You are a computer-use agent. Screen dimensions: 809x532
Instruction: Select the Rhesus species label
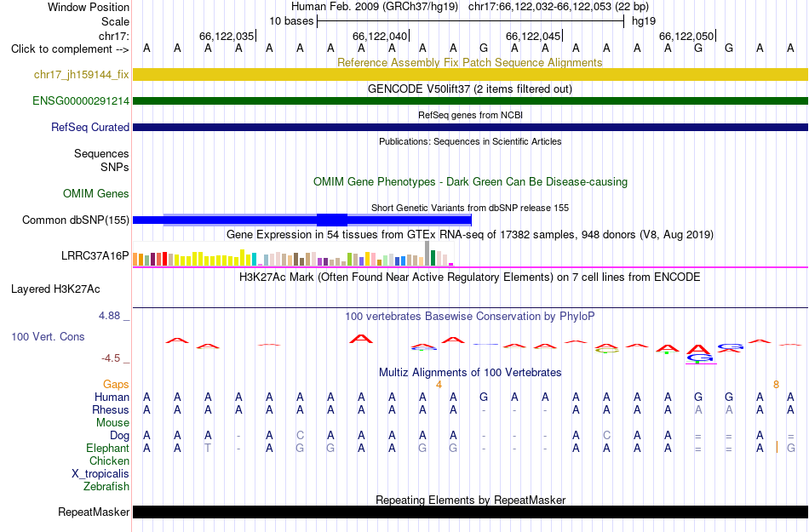click(111, 409)
